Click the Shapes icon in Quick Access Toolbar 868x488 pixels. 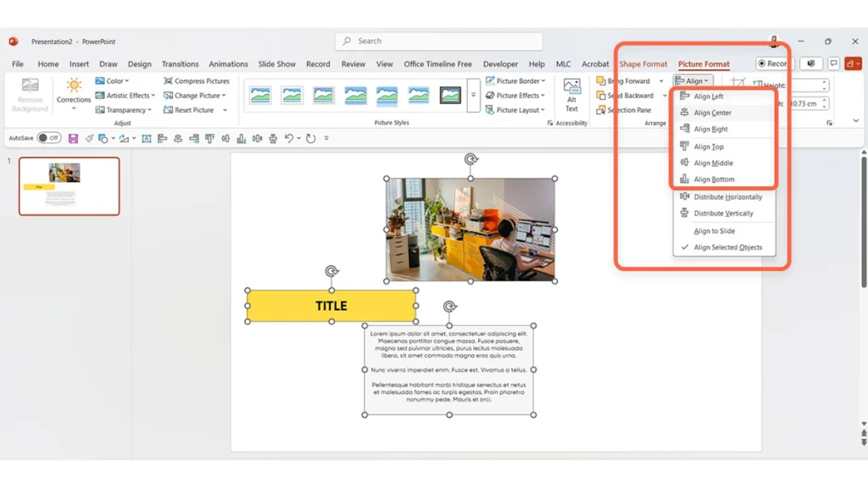pyautogui.click(x=103, y=138)
